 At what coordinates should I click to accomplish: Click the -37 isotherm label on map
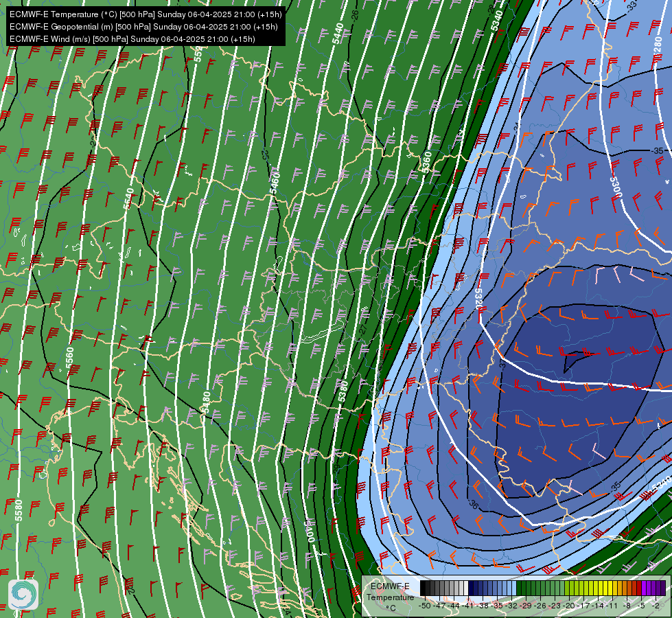[x=502, y=365]
